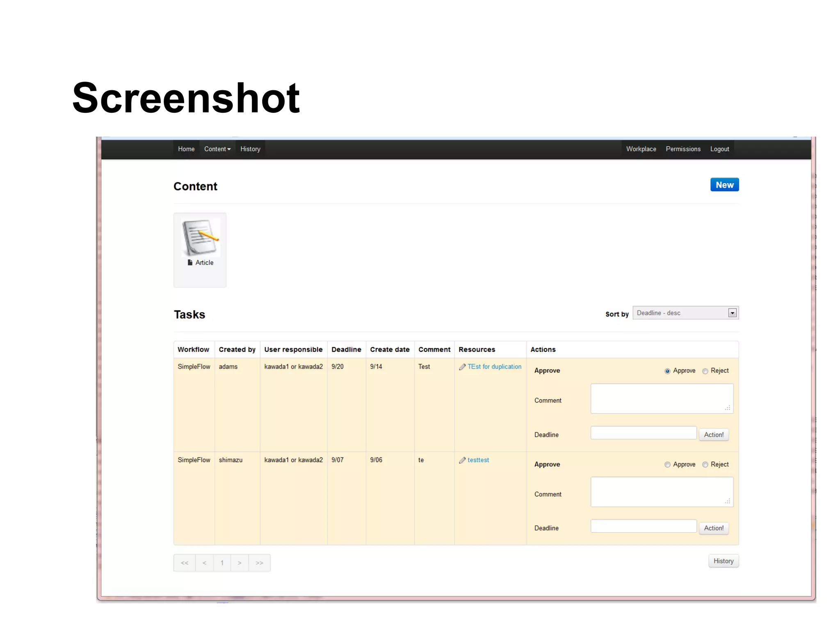Viewport: 840px width, 630px height.
Task: Go to Home in navigation bar
Action: pos(186,149)
